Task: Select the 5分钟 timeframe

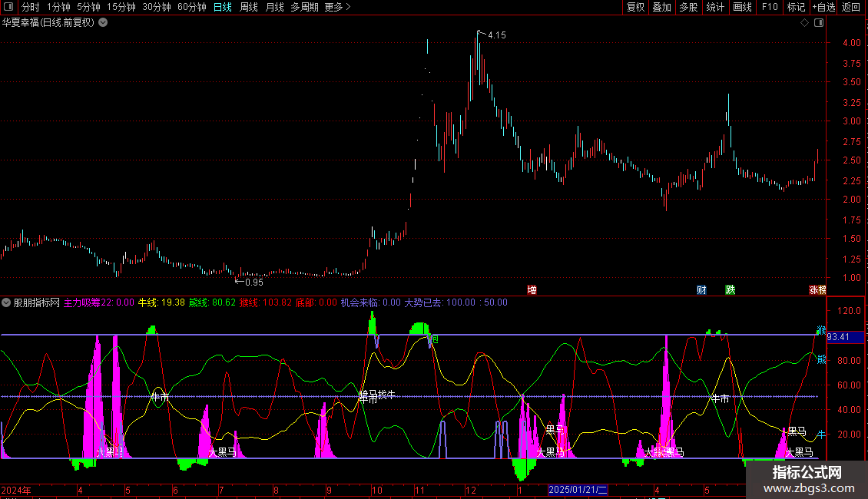Action: coord(88,7)
